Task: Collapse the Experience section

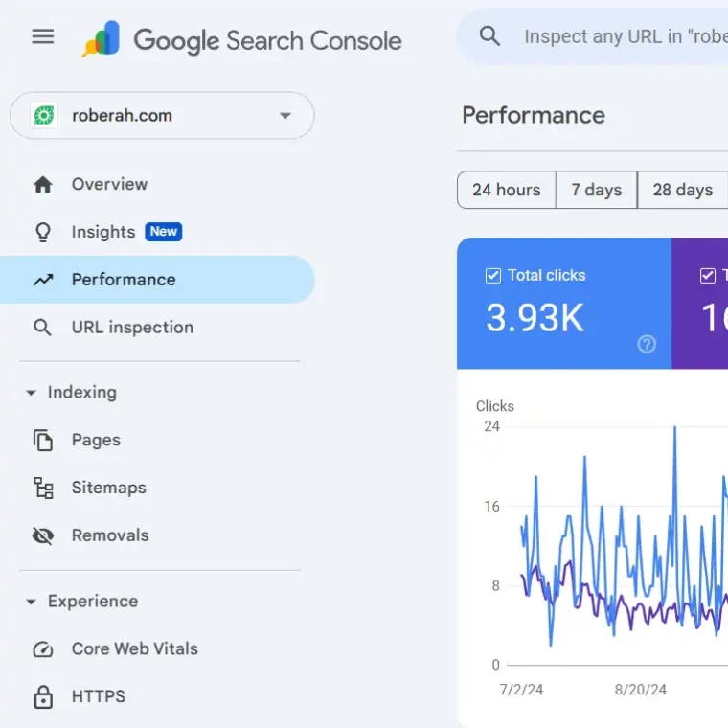Action: point(31,602)
